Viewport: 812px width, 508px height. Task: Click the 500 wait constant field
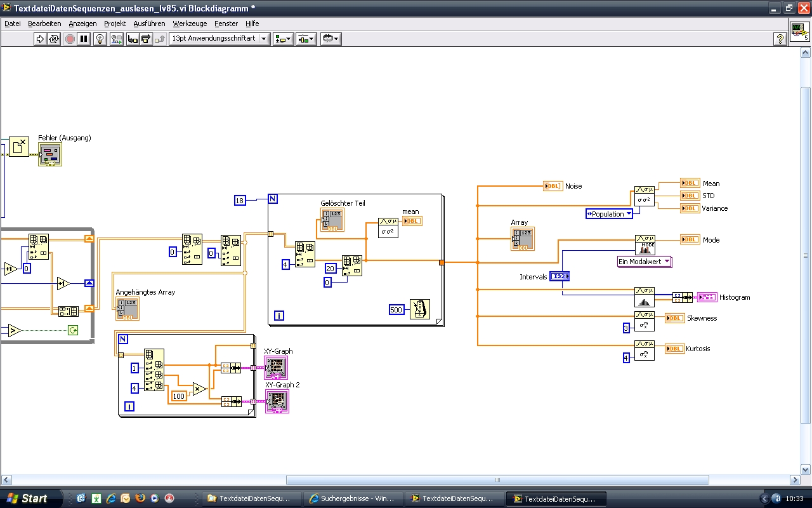coord(396,310)
